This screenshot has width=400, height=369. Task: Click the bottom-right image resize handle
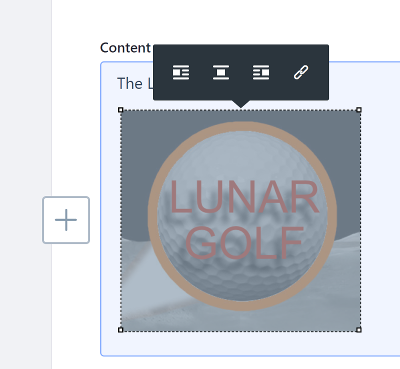359,330
